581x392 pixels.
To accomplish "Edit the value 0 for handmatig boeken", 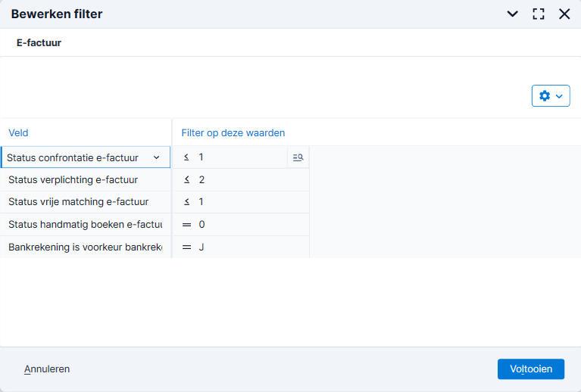I will [x=201, y=225].
